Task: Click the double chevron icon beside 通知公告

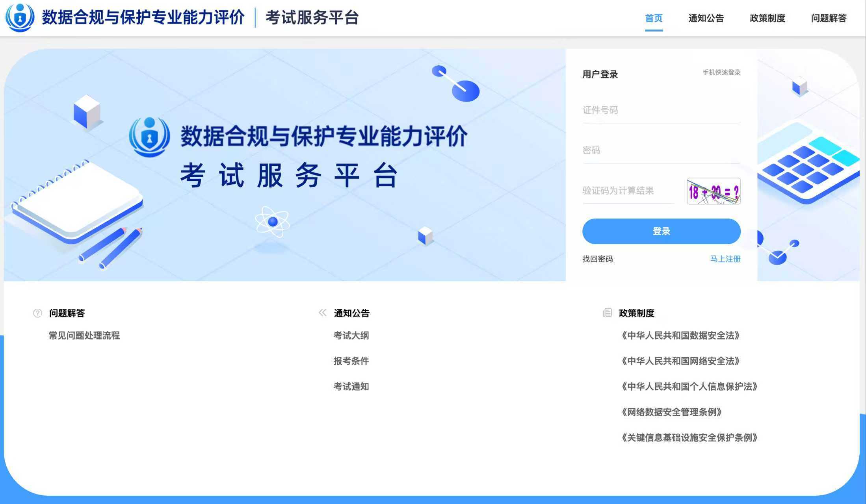Action: coord(322,313)
